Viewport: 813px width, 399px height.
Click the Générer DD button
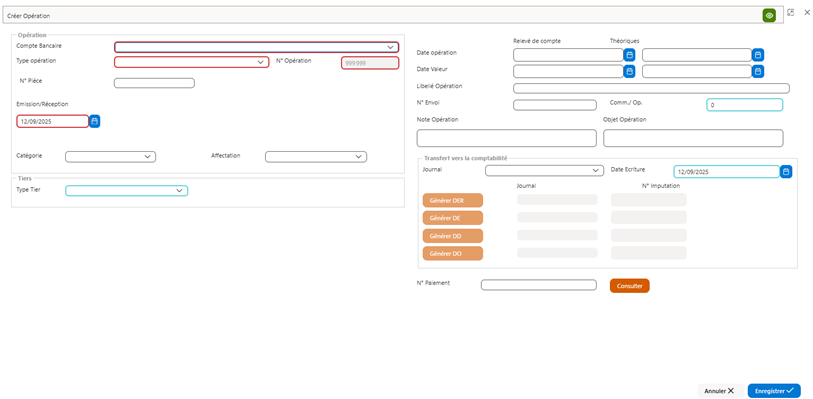(x=453, y=236)
